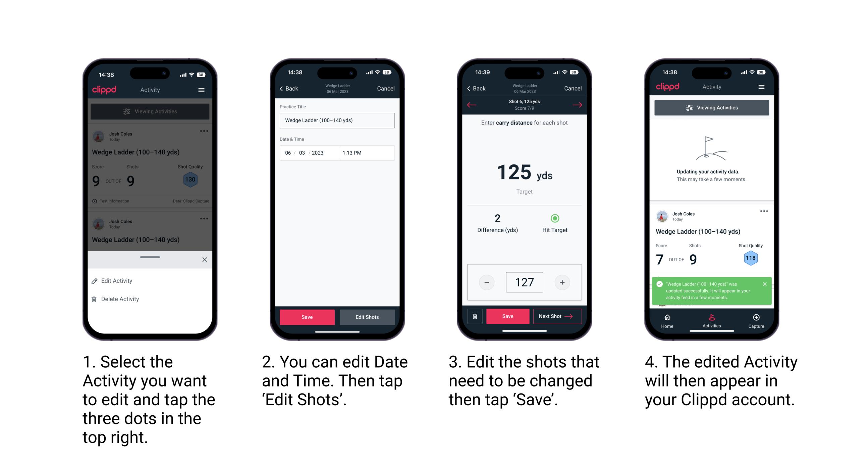Tap the Save button on shot screen
This screenshot has height=467, width=868.
[507, 317]
